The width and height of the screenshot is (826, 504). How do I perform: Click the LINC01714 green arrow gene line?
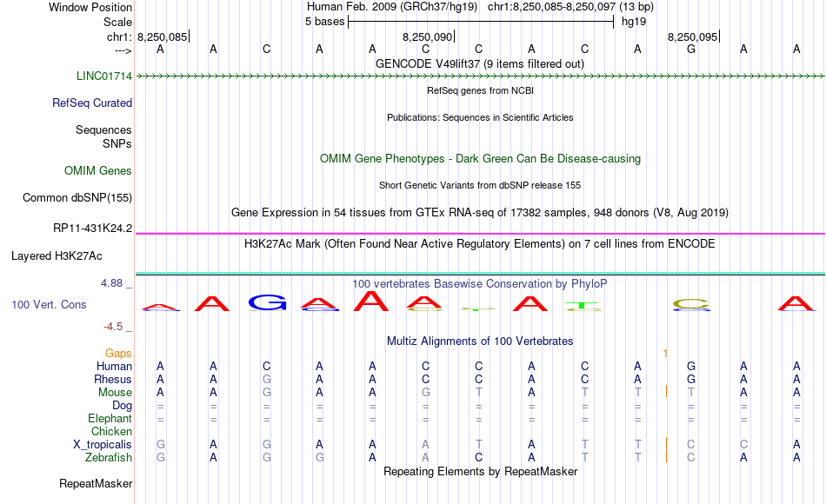[480, 76]
